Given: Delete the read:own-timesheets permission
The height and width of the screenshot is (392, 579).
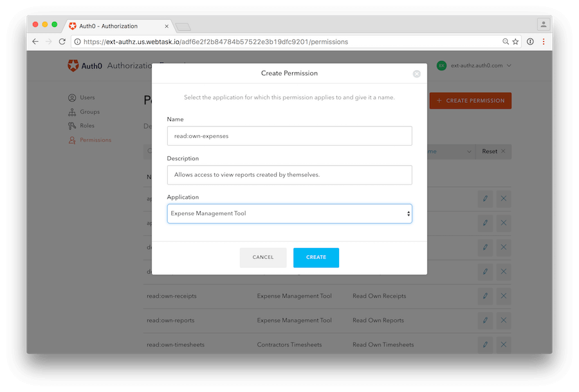Looking at the screenshot, I should coord(504,344).
